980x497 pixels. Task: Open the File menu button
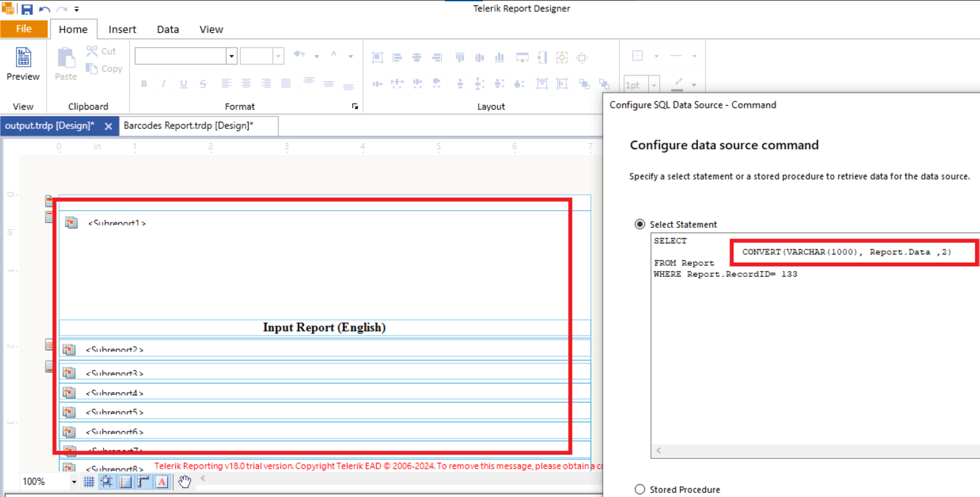(x=24, y=29)
